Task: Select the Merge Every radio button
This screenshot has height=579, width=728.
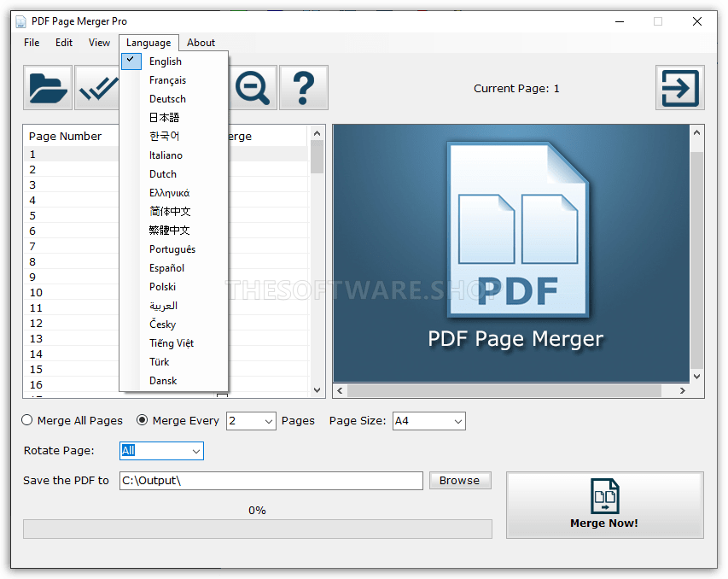Action: pyautogui.click(x=142, y=420)
